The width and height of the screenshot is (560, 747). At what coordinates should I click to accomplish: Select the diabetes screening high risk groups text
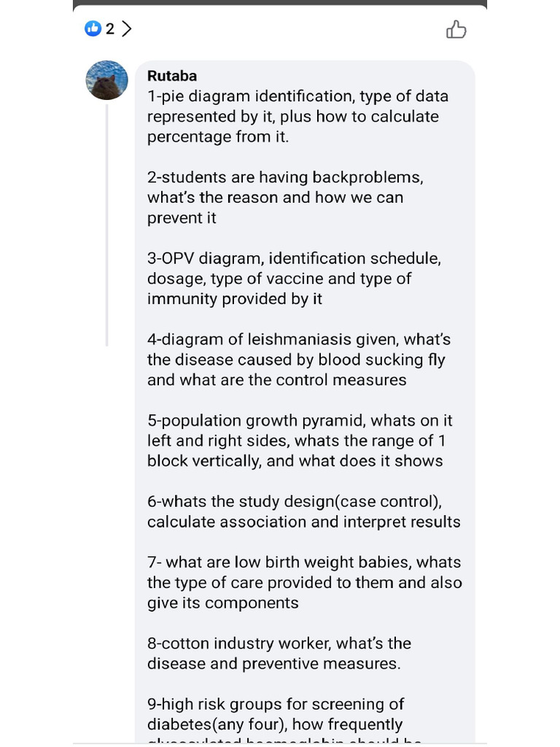tap(276, 714)
